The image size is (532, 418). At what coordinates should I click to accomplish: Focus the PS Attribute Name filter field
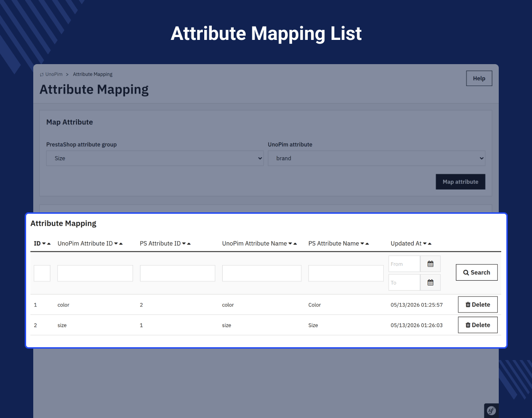point(346,273)
